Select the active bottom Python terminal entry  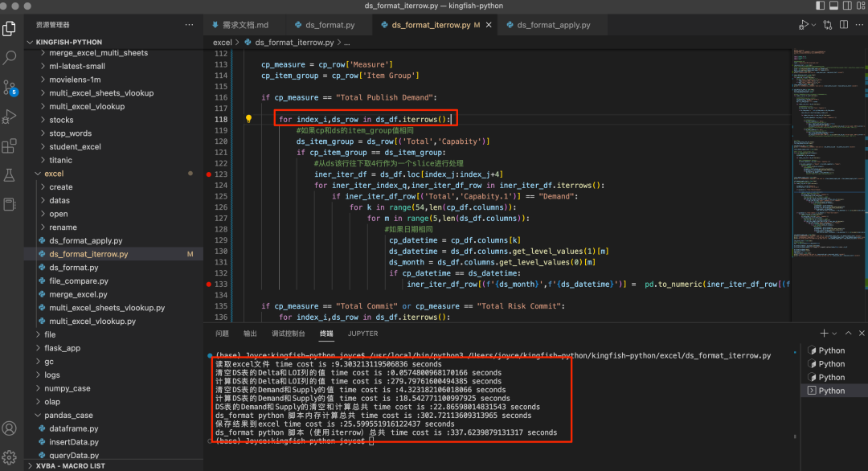[x=833, y=391]
